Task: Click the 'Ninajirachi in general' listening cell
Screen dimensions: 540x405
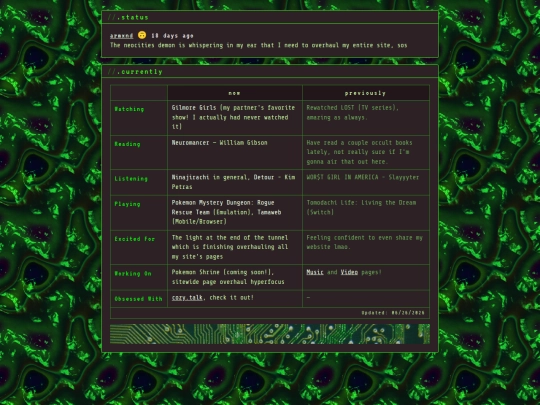Action: 235,182
